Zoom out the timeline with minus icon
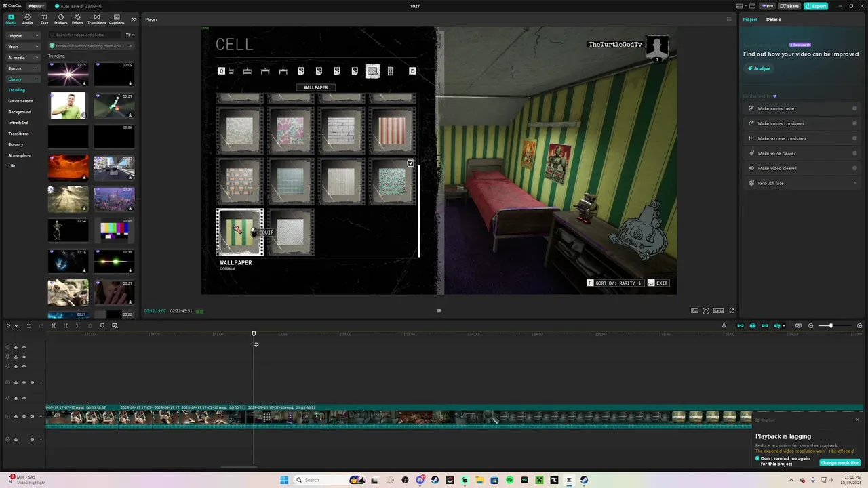Screen dimensions: 868x488 pyautogui.click(x=811, y=326)
